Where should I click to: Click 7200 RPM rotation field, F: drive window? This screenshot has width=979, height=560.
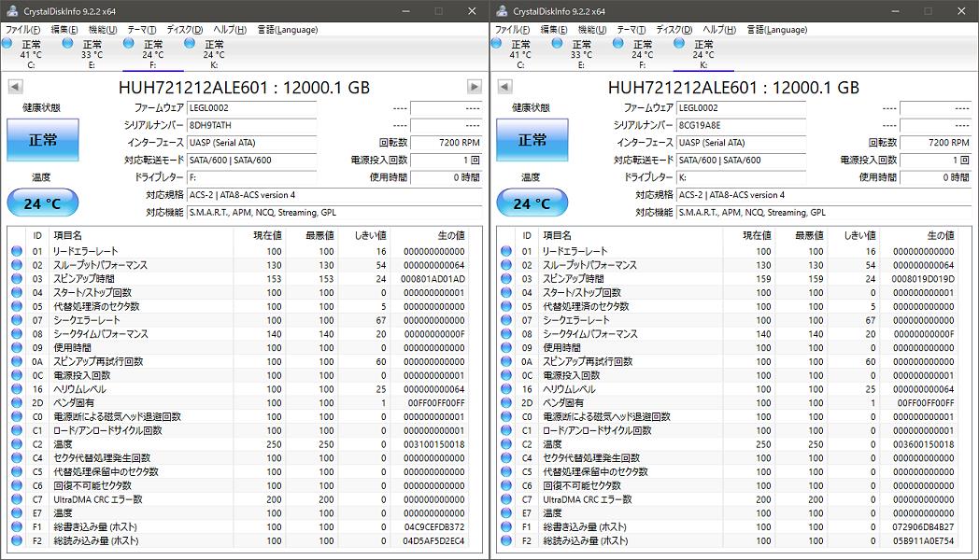point(446,142)
